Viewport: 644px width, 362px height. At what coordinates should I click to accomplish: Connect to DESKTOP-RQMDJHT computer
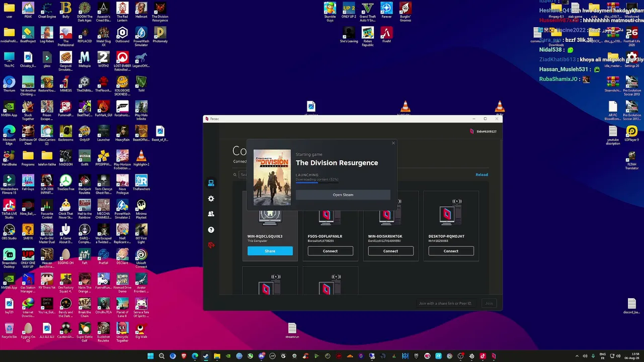point(451,251)
